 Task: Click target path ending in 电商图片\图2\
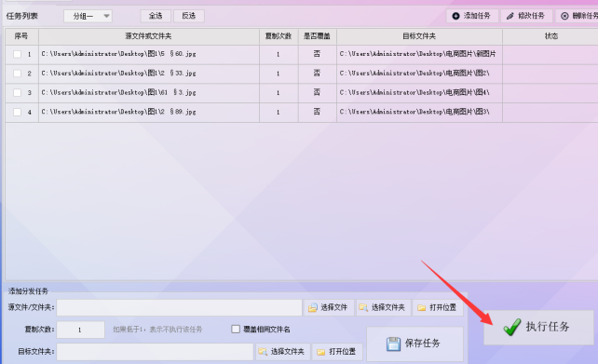415,74
